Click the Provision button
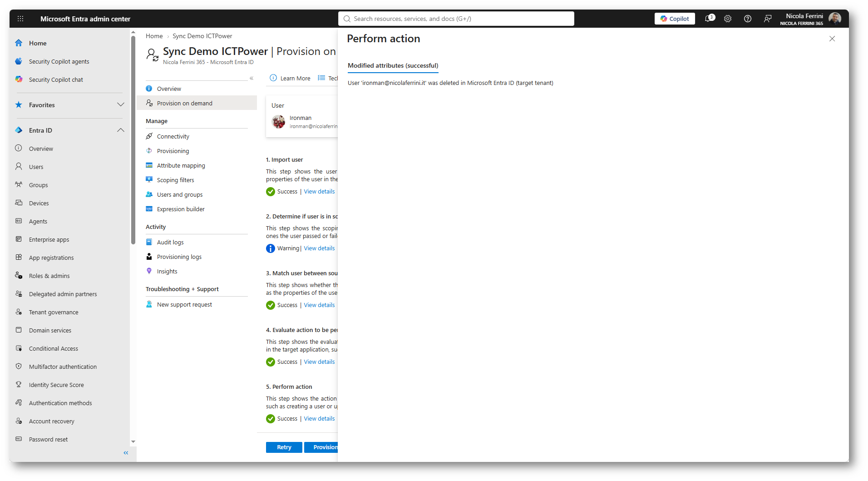The height and width of the screenshot is (481, 868). pyautogui.click(x=321, y=447)
